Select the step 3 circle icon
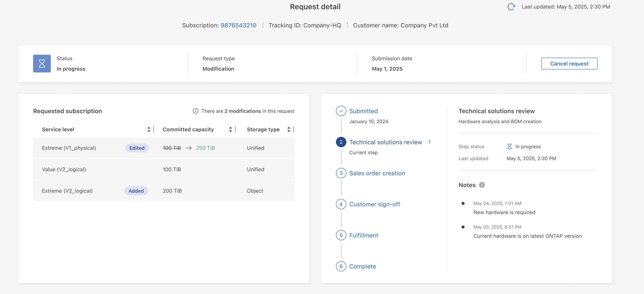Viewport: 644px width, 294px height. [x=341, y=173]
